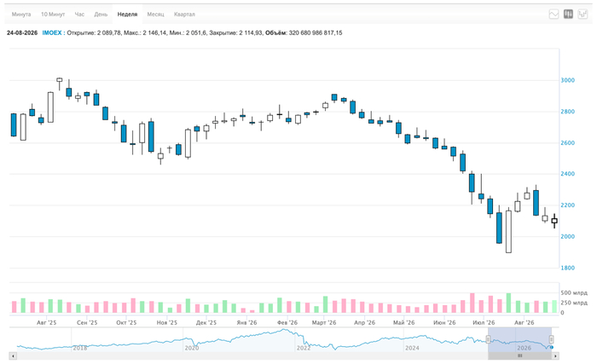Click the right arrow of horizontal scrollbar
This screenshot has width=597, height=364.
[x=555, y=356]
